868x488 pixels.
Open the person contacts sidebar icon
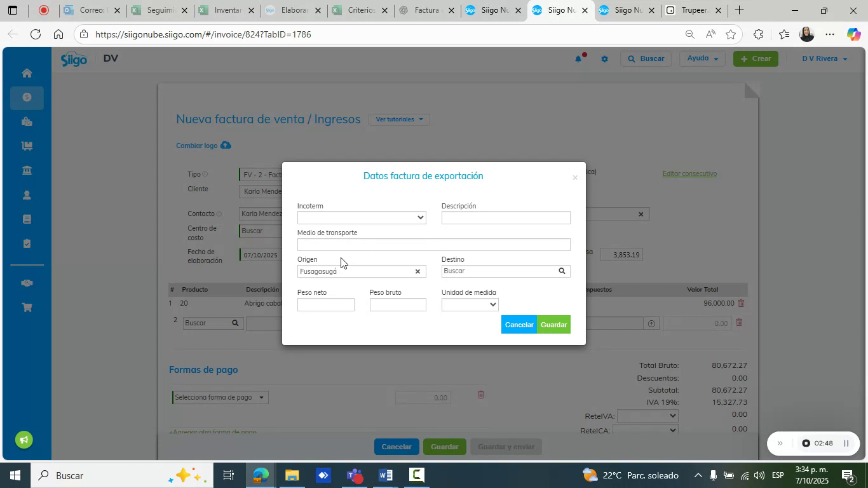coord(27,194)
